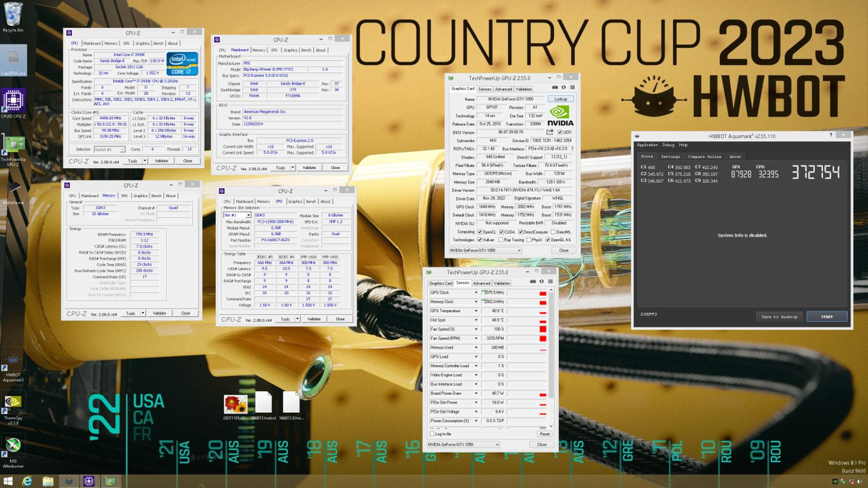Expand the GPU Temperature sensor dropdown
868x488 pixels.
pos(476,311)
